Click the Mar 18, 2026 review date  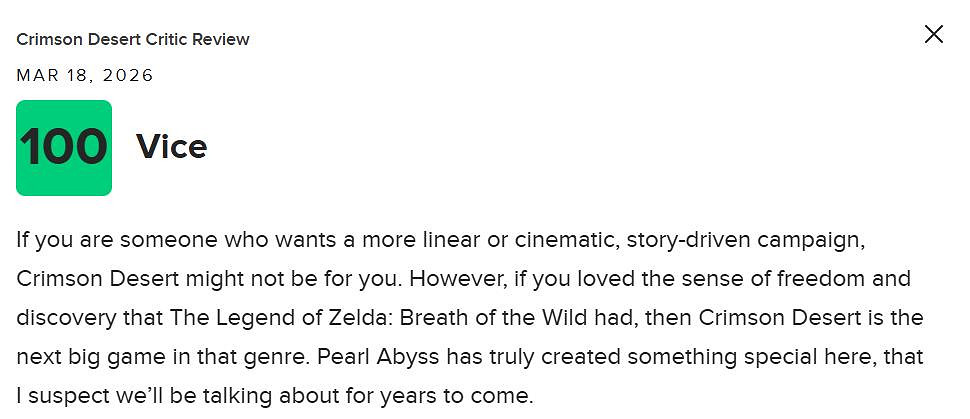point(85,76)
